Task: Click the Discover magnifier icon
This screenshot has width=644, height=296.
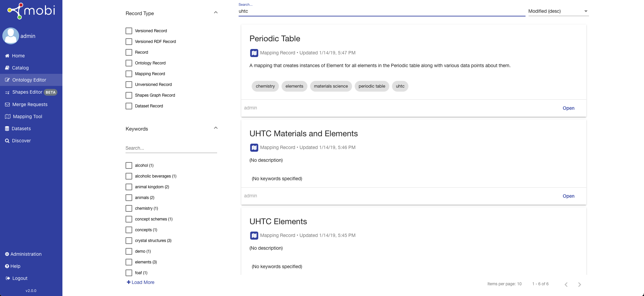Action: (x=7, y=141)
